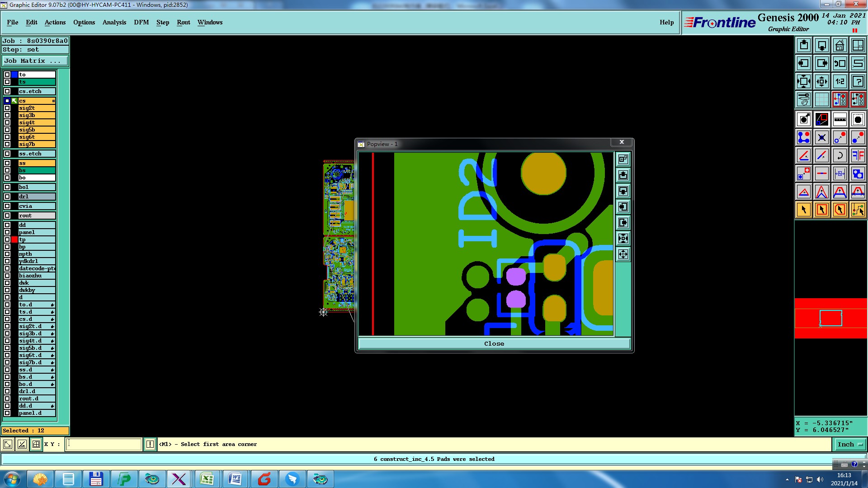Click the Home view icon
The width and height of the screenshot is (868, 488).
pyautogui.click(x=840, y=45)
